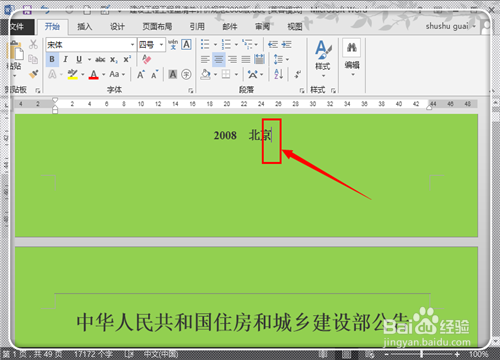Toggle strikethrough abc formatting
The width and height of the screenshot is (500, 360).
[100, 59]
